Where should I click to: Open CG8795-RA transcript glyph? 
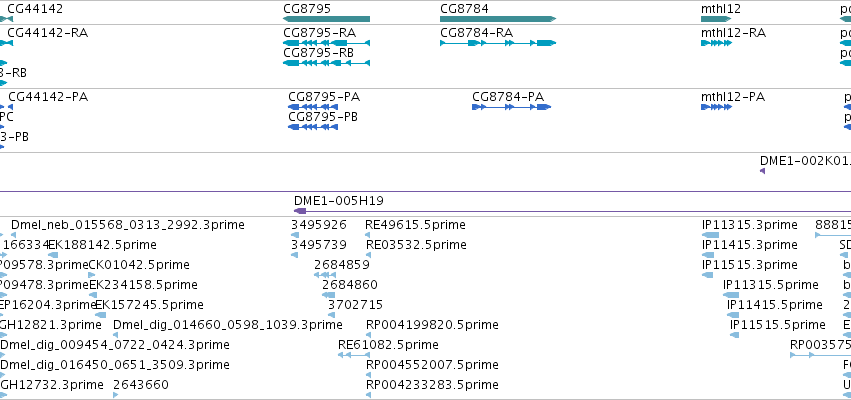pos(326,43)
